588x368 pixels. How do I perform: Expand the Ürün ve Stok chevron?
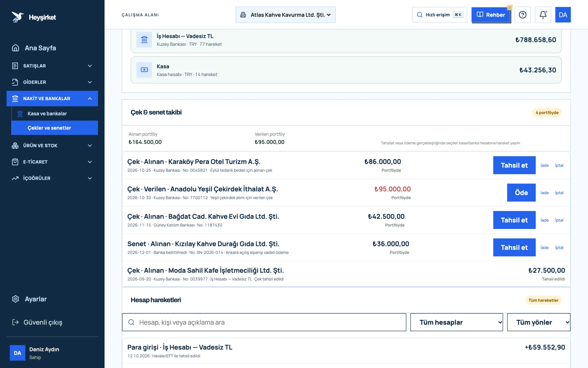(x=90, y=145)
